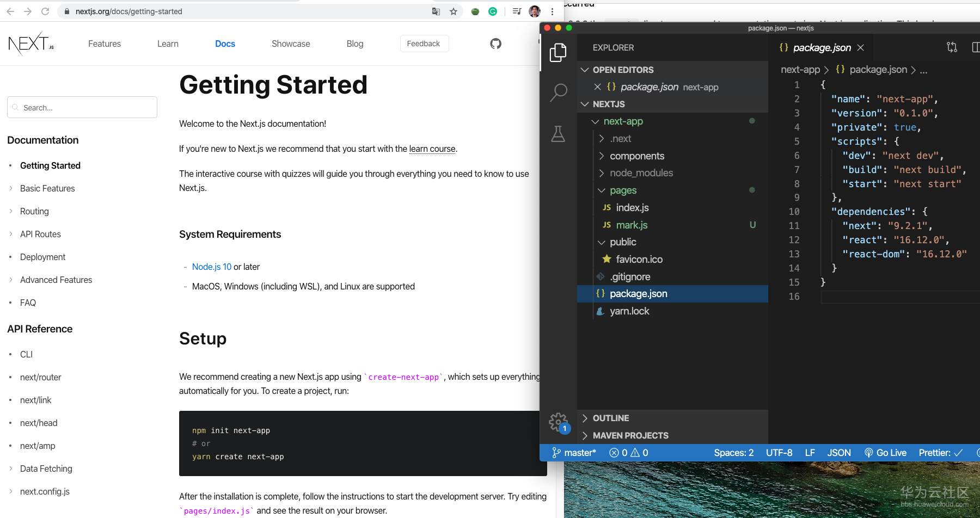This screenshot has height=518, width=980.
Task: Select package.json in the file tree
Action: (x=672, y=294)
